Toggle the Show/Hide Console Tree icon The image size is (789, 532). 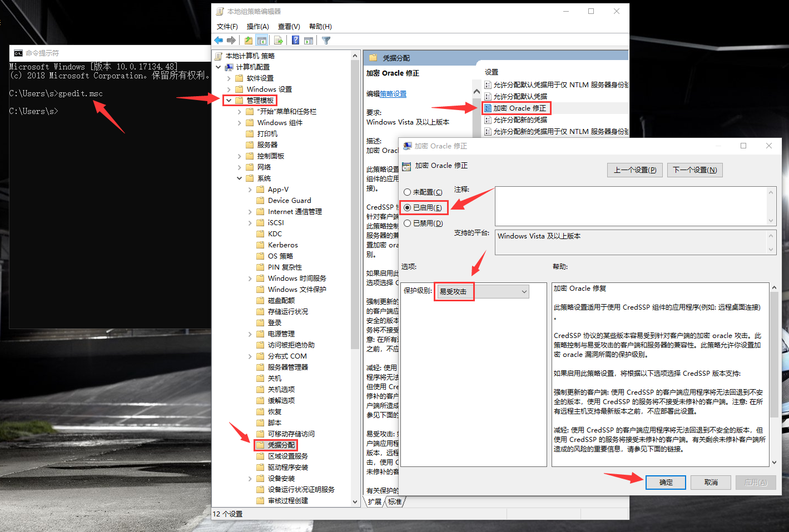261,40
